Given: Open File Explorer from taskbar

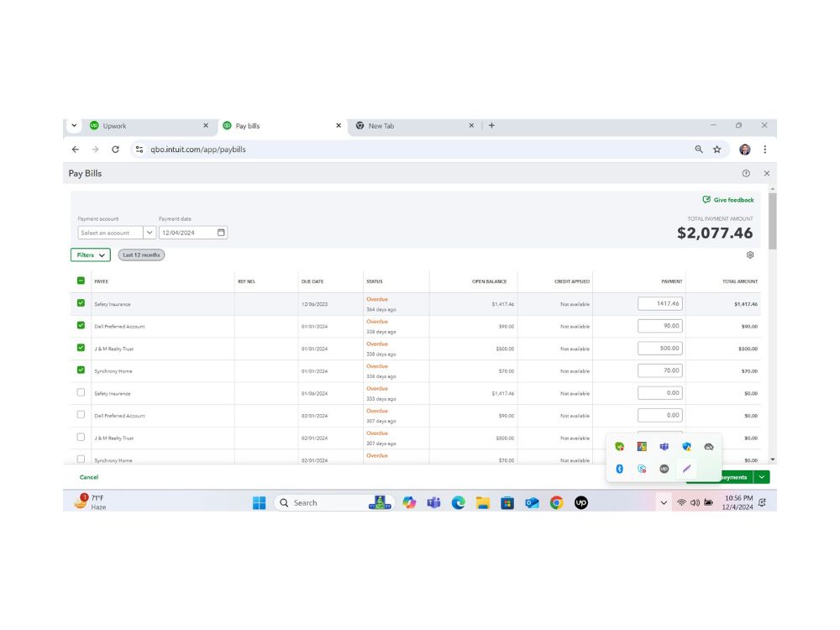Looking at the screenshot, I should (x=483, y=502).
